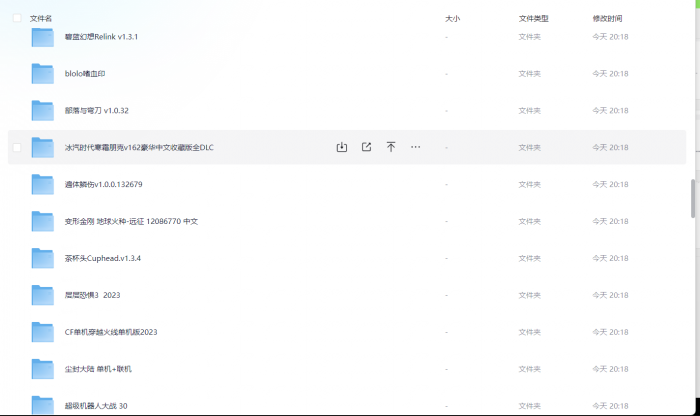
Task: Open the 层层恐惧3 2023 folder icon
Action: point(42,295)
